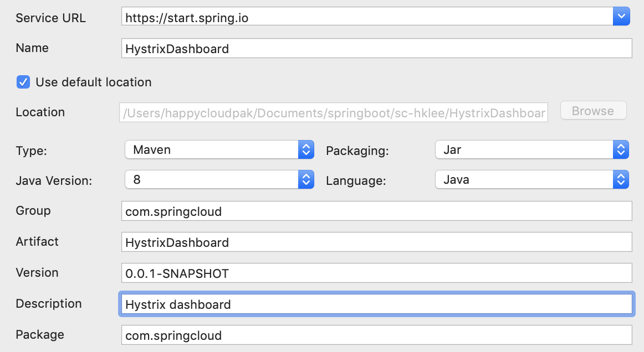The width and height of the screenshot is (644, 352).
Task: Click the Version field 0.0.1-SNAPSHOT
Action: [x=377, y=273]
